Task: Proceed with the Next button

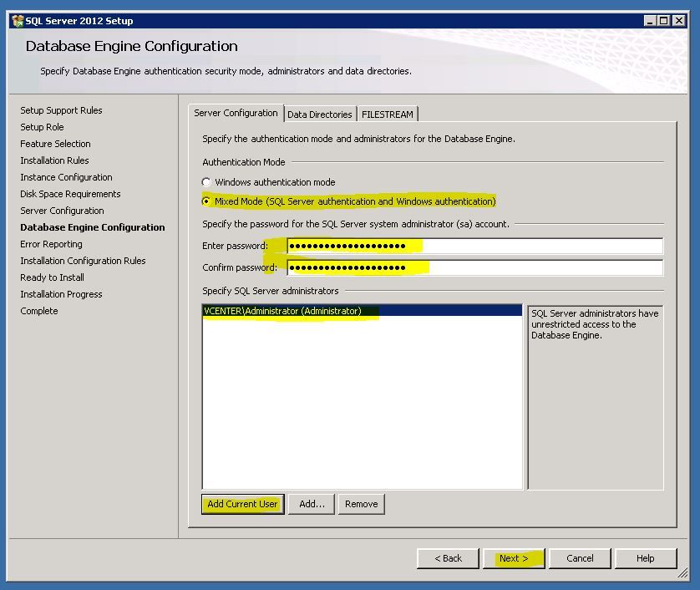Action: 514,558
